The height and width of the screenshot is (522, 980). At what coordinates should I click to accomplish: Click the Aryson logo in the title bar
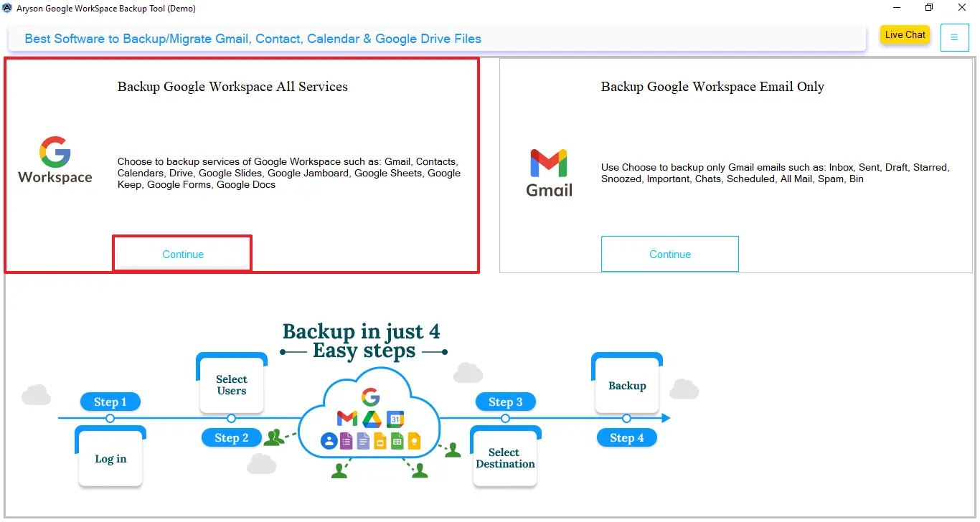click(9, 8)
